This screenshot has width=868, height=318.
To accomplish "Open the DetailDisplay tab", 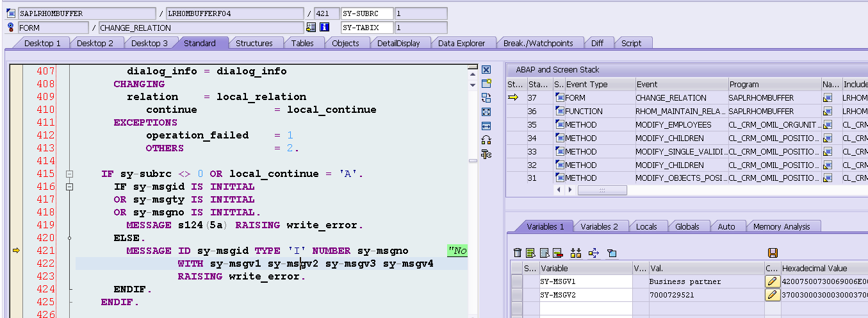I will pyautogui.click(x=398, y=43).
